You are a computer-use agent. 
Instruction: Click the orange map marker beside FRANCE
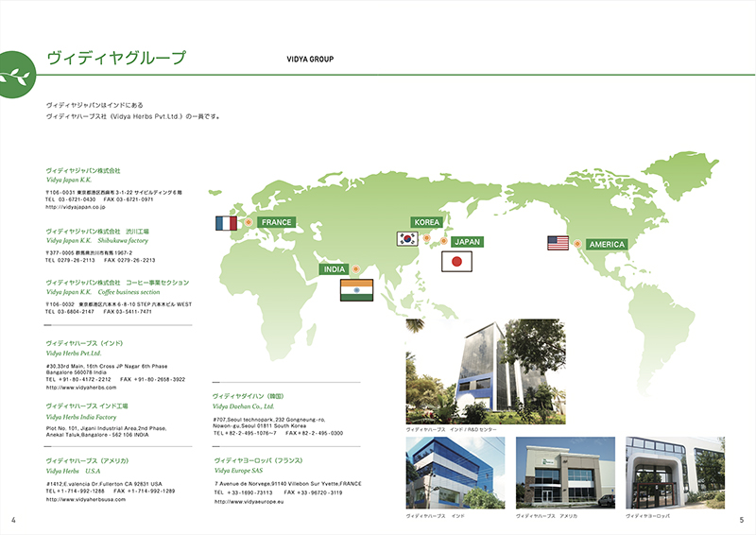tap(249, 222)
